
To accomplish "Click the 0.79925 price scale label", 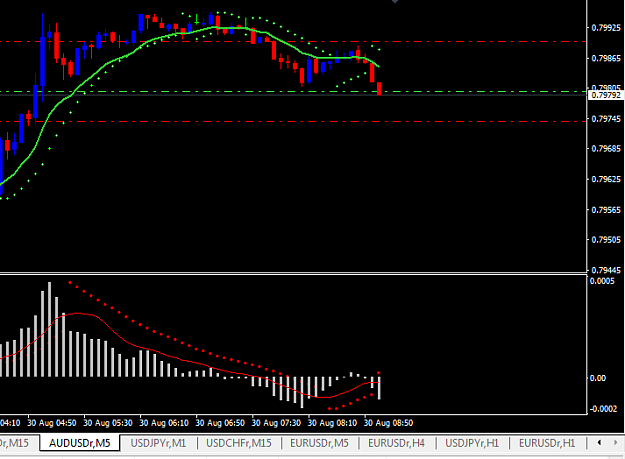I will pyautogui.click(x=606, y=28).
